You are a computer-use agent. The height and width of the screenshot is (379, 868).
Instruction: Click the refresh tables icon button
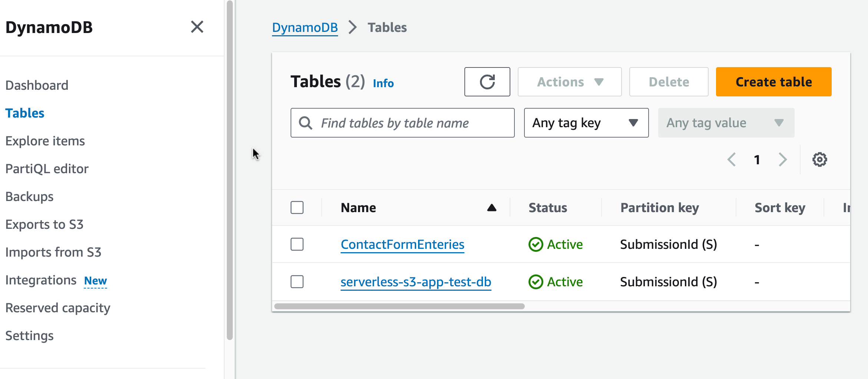pos(487,82)
